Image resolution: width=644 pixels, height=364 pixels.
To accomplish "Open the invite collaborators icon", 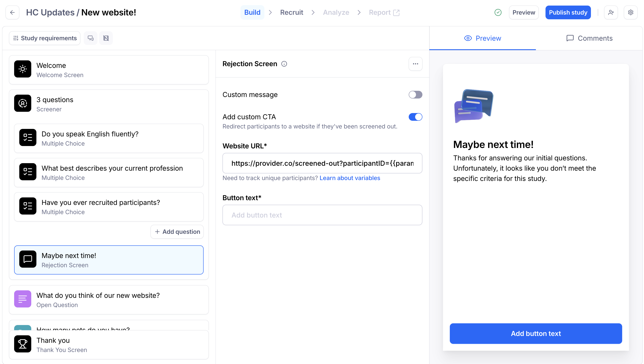I will pyautogui.click(x=611, y=12).
